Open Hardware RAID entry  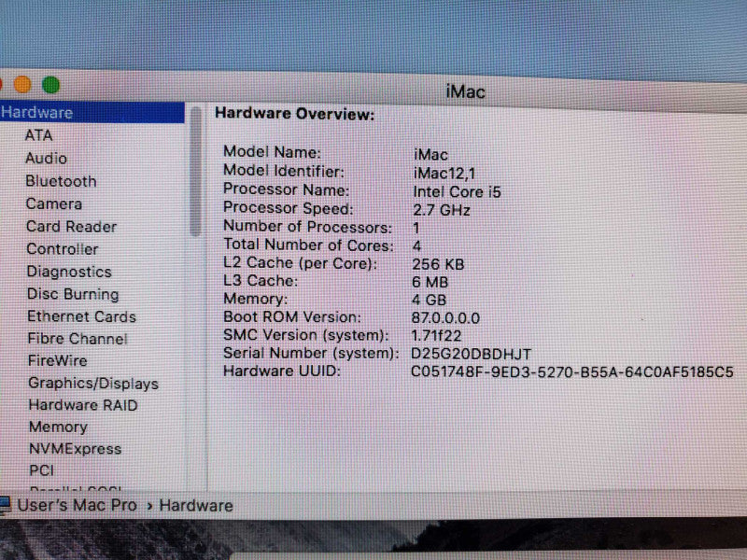(83, 405)
